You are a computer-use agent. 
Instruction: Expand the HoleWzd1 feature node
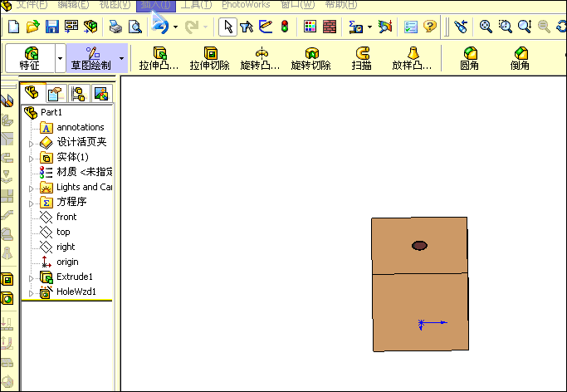click(31, 293)
